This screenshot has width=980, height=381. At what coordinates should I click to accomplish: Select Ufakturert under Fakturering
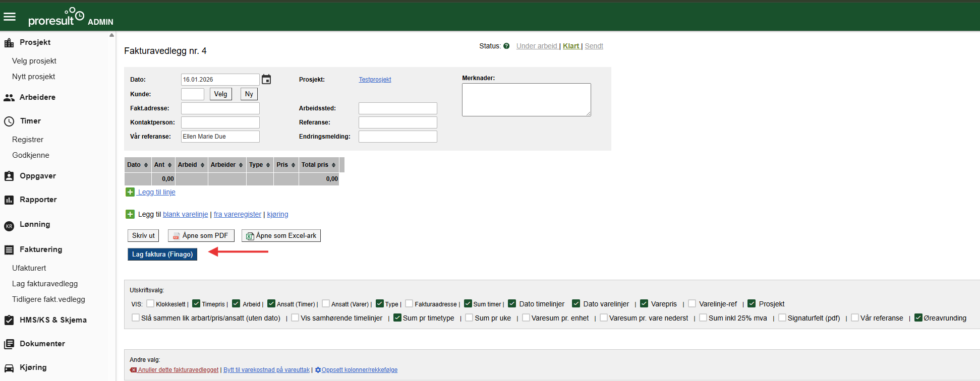[29, 268]
